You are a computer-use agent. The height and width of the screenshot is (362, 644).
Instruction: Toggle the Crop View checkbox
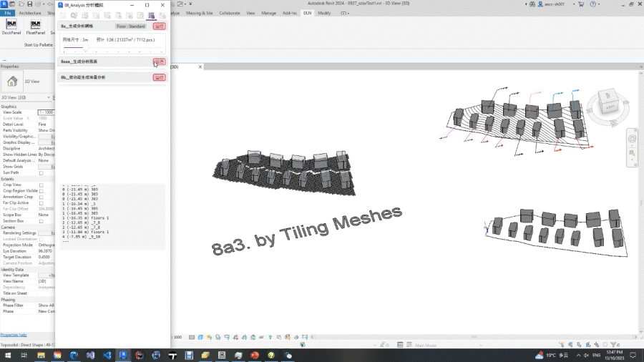click(x=41, y=185)
